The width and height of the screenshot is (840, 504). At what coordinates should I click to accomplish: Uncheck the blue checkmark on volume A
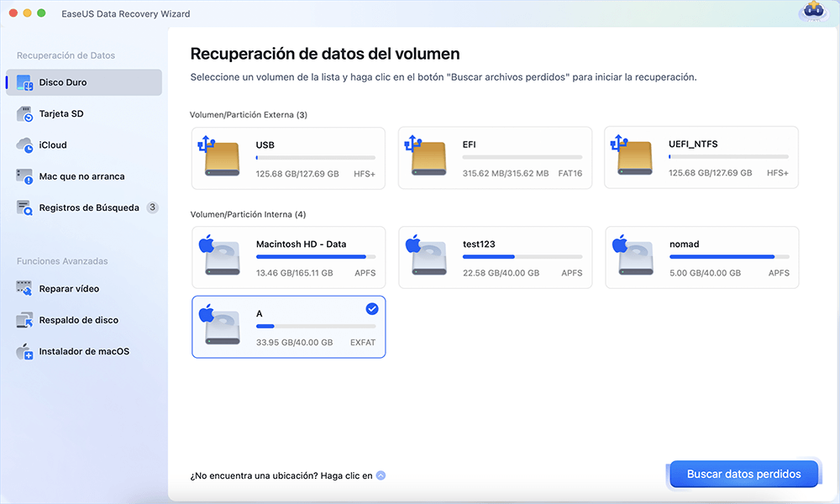point(372,308)
